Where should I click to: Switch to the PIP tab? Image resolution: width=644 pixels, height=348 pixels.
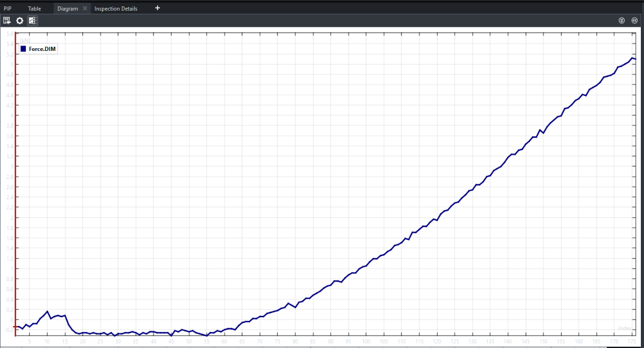click(8, 9)
